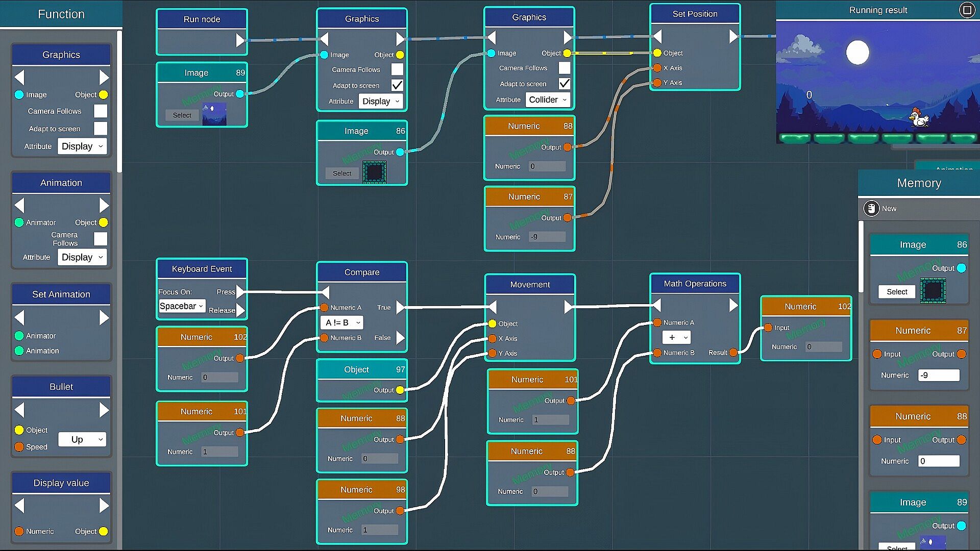Click the cyan Output port of Image 89
Image resolution: width=980 pixels, height=551 pixels.
(240, 94)
